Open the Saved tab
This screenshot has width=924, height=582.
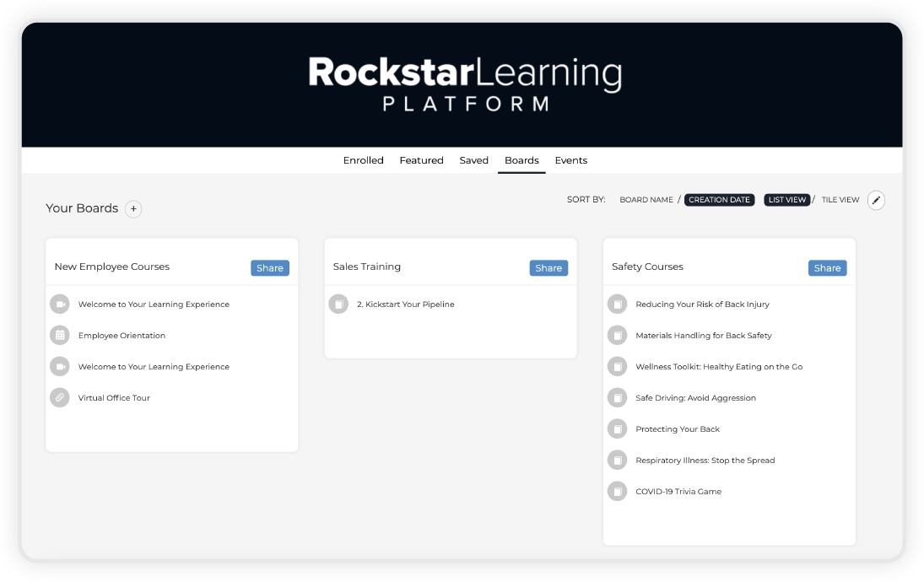point(473,160)
